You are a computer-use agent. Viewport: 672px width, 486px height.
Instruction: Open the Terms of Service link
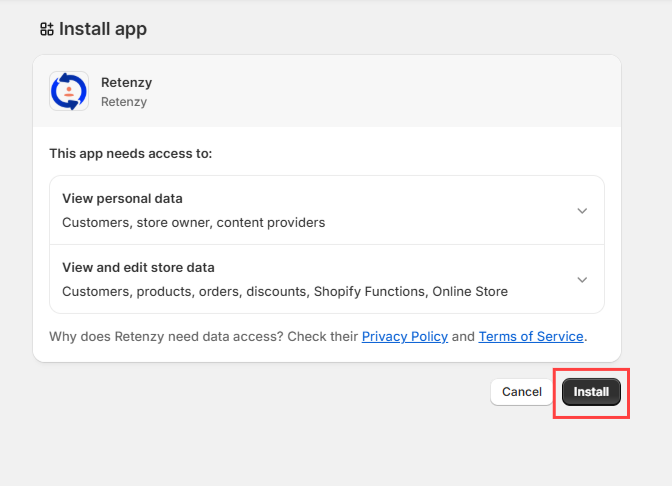[531, 337]
